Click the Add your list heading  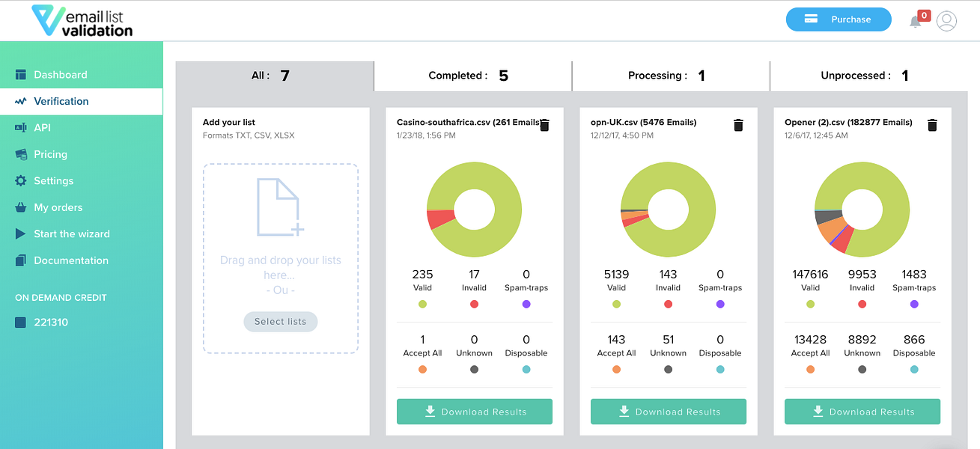229,122
